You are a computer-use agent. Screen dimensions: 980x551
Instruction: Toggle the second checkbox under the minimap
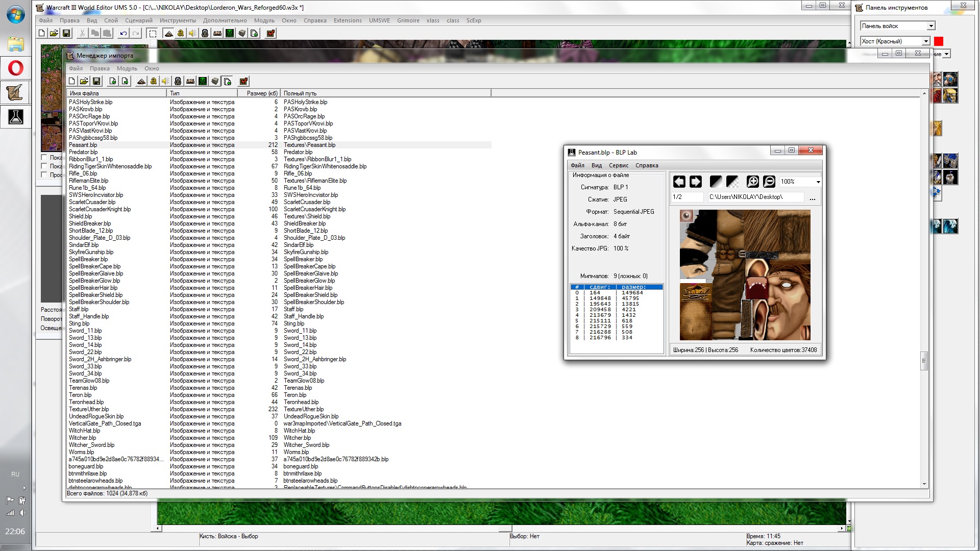pos(44,166)
